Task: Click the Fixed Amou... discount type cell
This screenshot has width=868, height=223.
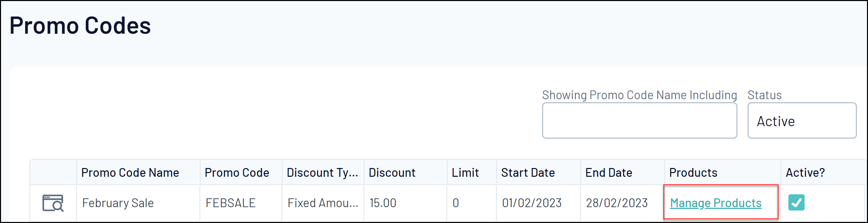Action: click(323, 203)
